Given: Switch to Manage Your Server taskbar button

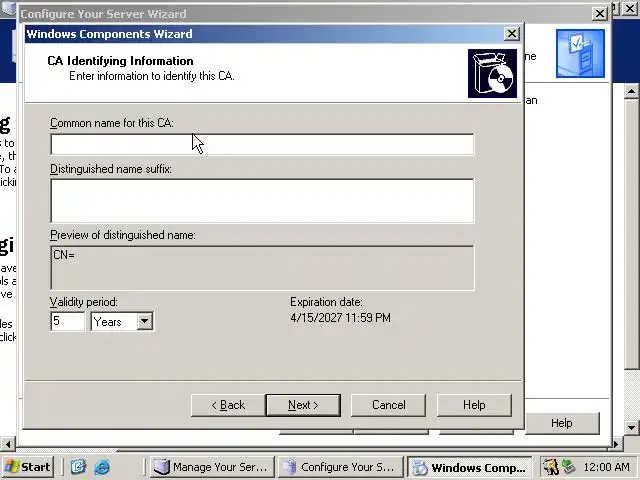Looking at the screenshot, I should [x=212, y=467].
